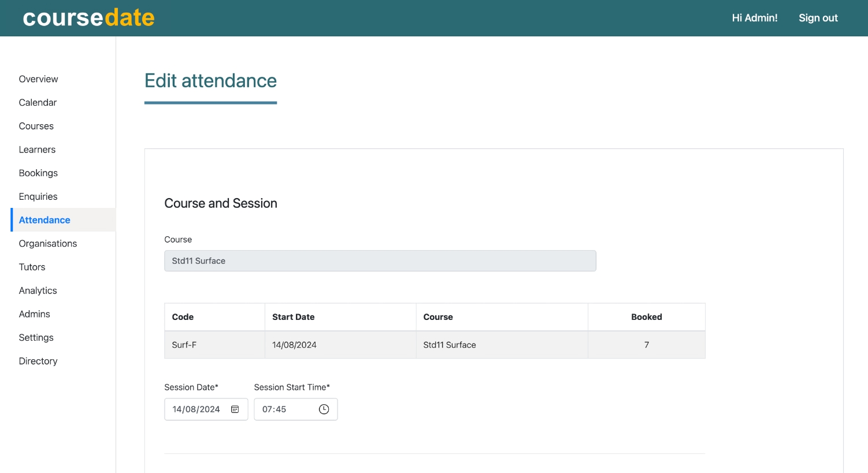The width and height of the screenshot is (868, 473).
Task: Open the Organisations page
Action: click(48, 244)
